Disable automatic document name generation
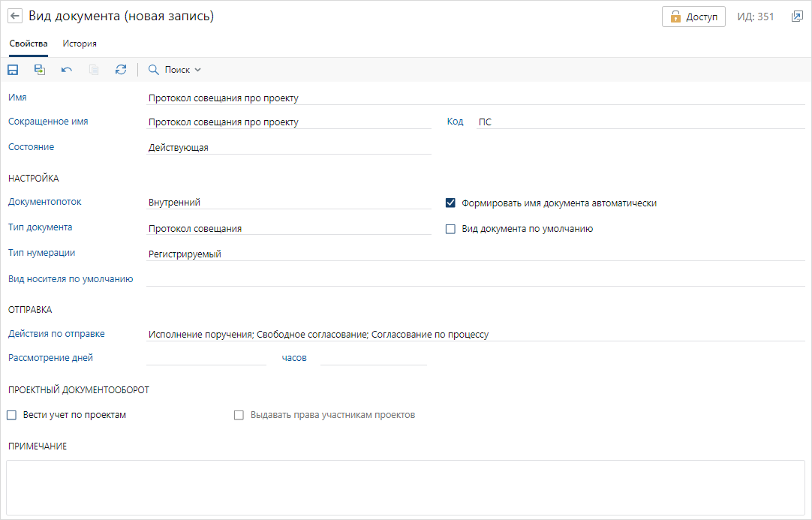812x520 pixels. point(451,203)
